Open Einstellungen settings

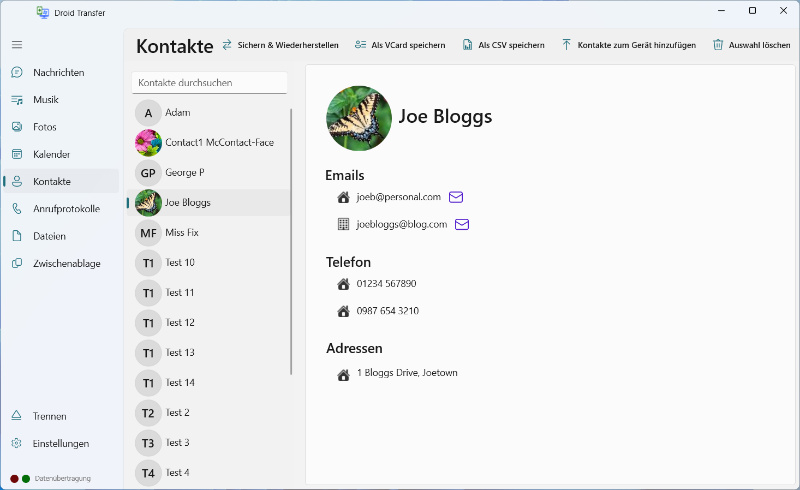[61, 444]
